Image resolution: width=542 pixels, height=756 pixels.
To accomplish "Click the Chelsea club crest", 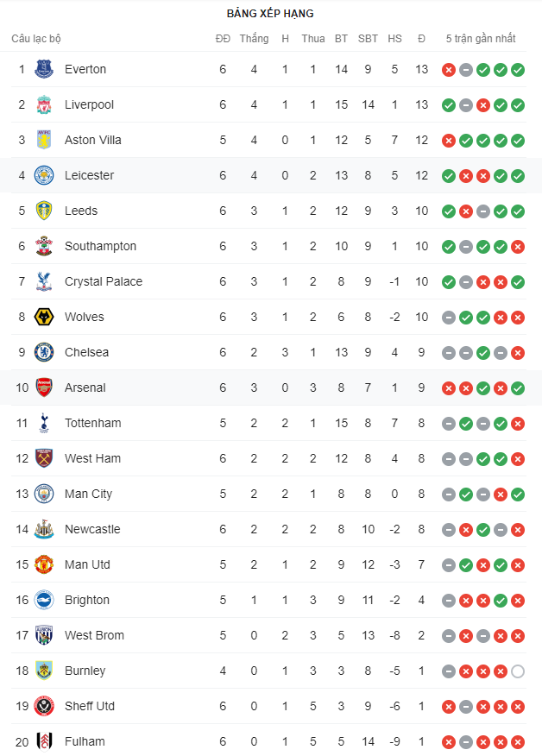I will point(44,352).
